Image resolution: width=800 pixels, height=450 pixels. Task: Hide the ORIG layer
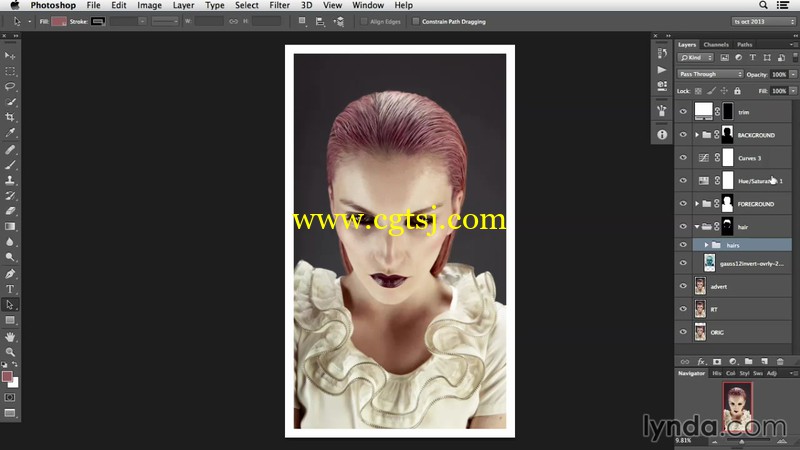coord(683,332)
